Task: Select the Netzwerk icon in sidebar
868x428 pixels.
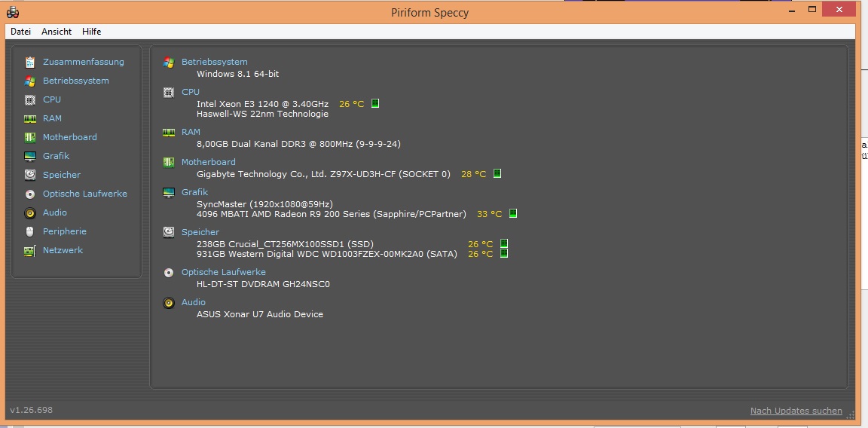Action: pyautogui.click(x=30, y=250)
